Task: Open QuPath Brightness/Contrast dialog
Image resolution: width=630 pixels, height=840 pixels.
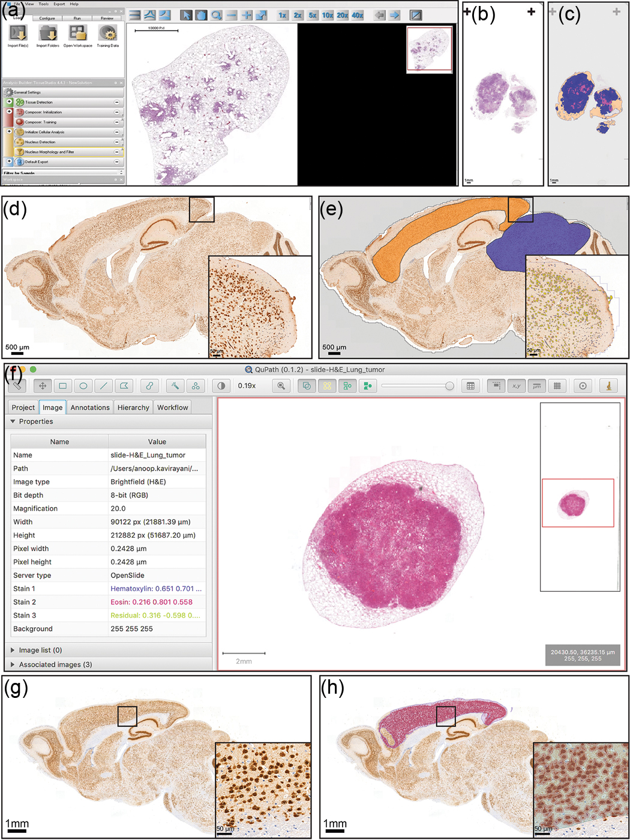Action: pyautogui.click(x=221, y=386)
